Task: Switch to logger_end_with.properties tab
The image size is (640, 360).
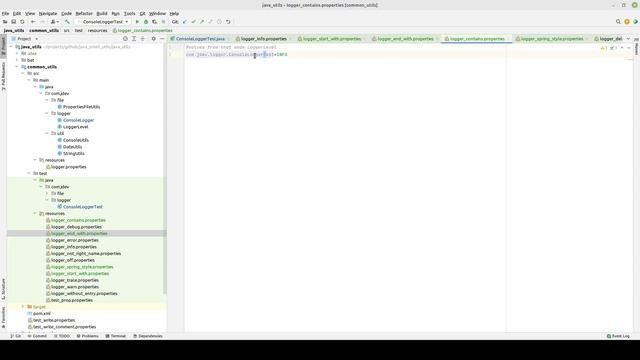Action: [405, 39]
